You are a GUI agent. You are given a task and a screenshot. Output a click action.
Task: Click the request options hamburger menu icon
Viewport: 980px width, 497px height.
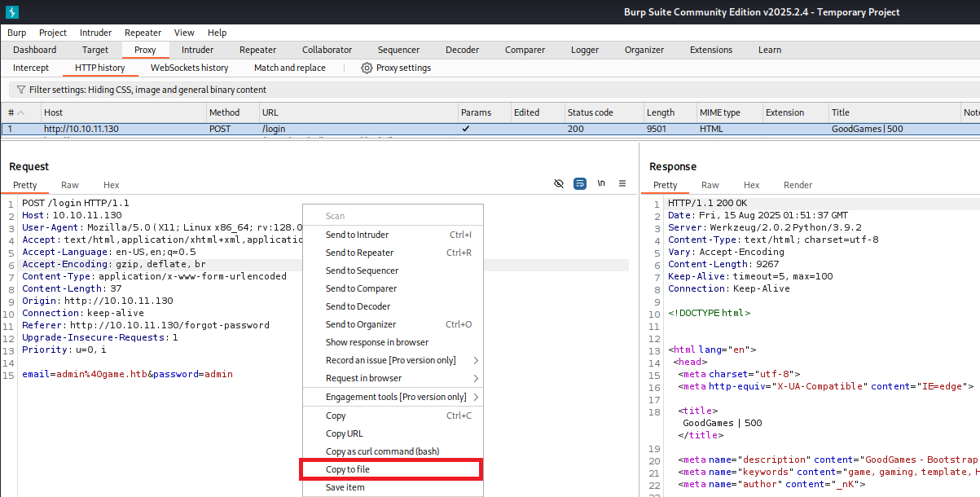[x=622, y=184]
